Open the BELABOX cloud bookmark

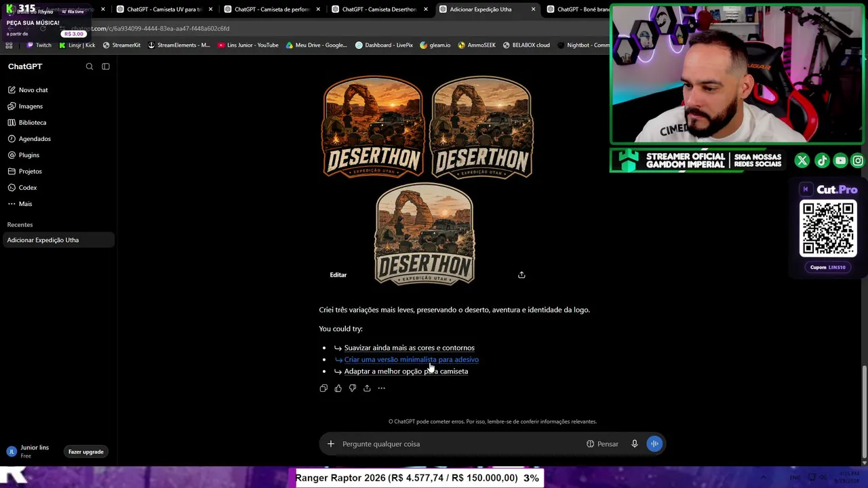click(x=526, y=45)
